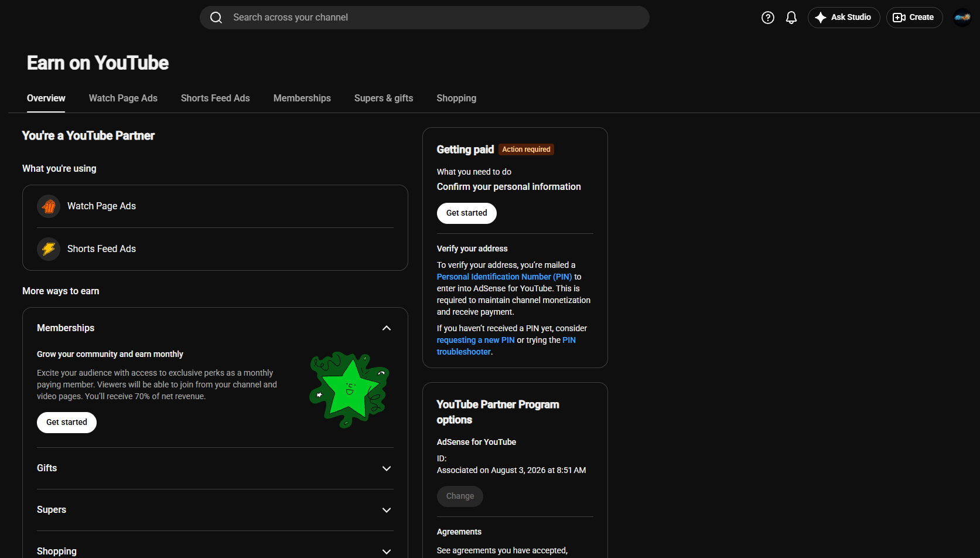This screenshot has width=980, height=558.
Task: Click the AdSense for YouTube label
Action: click(476, 442)
